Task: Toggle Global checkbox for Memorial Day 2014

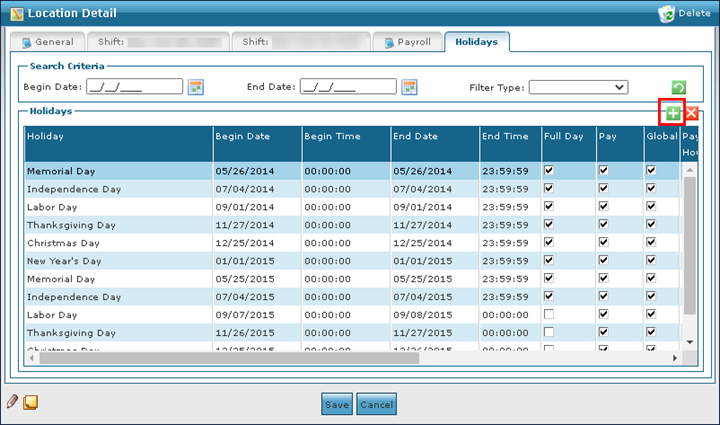Action: point(651,171)
